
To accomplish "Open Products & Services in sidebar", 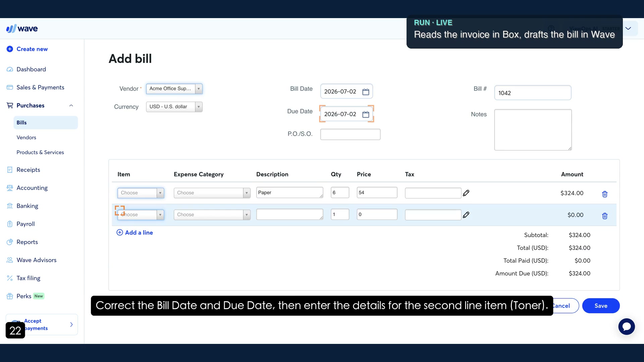I will pyautogui.click(x=40, y=152).
